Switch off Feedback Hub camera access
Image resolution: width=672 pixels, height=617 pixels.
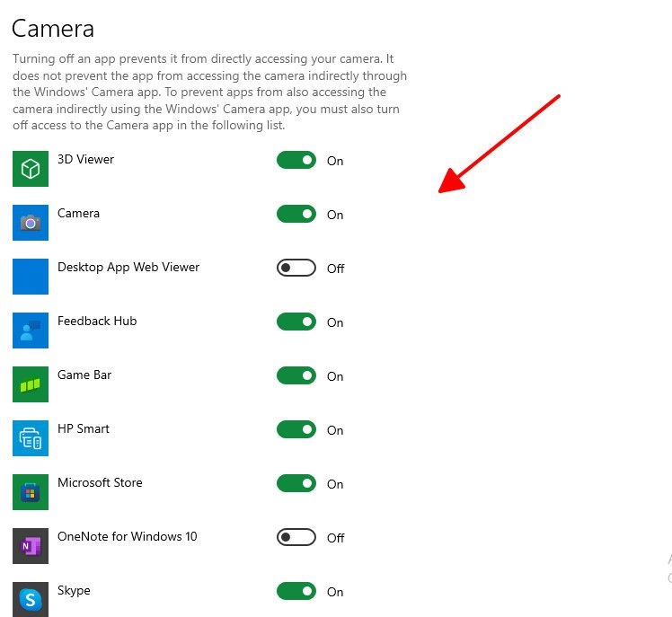[x=296, y=322]
